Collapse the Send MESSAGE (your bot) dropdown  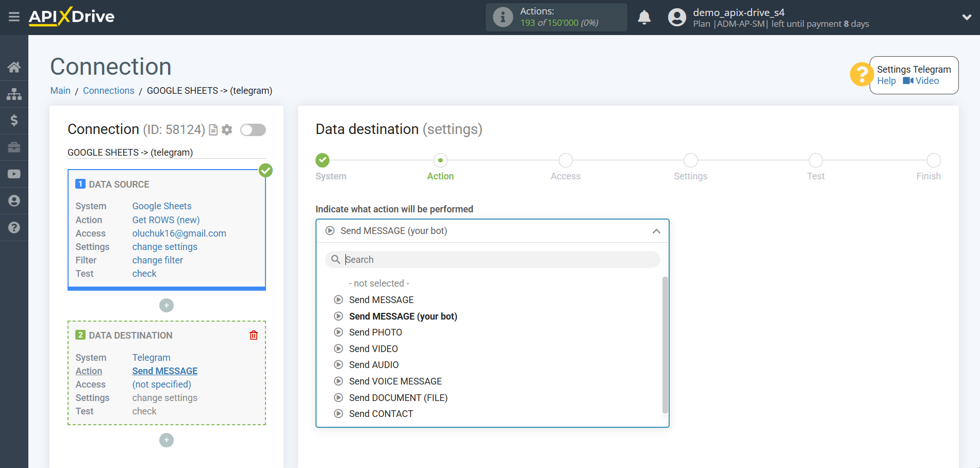[x=656, y=231]
